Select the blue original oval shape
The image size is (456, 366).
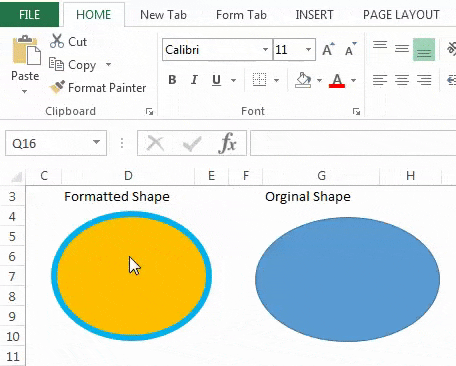(347, 279)
